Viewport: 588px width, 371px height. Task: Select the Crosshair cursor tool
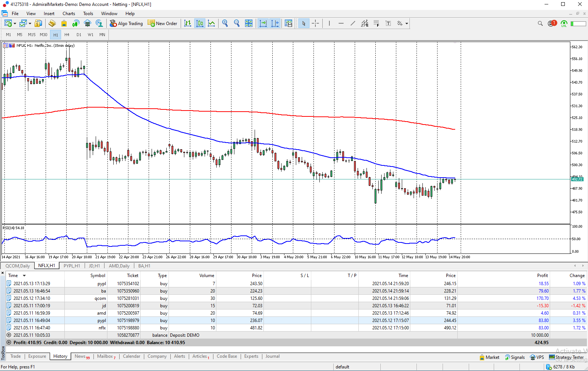pos(315,23)
